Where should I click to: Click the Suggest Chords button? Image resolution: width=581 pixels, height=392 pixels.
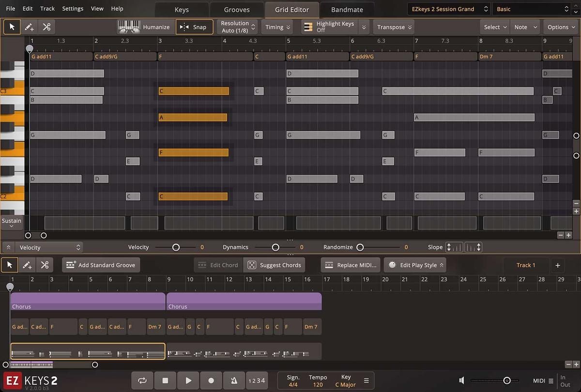274,265
